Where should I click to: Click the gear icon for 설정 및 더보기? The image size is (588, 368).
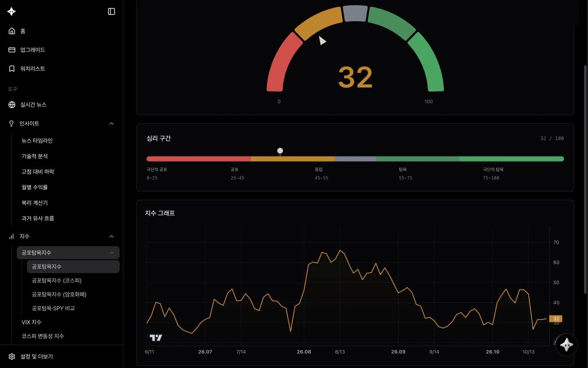click(x=12, y=357)
